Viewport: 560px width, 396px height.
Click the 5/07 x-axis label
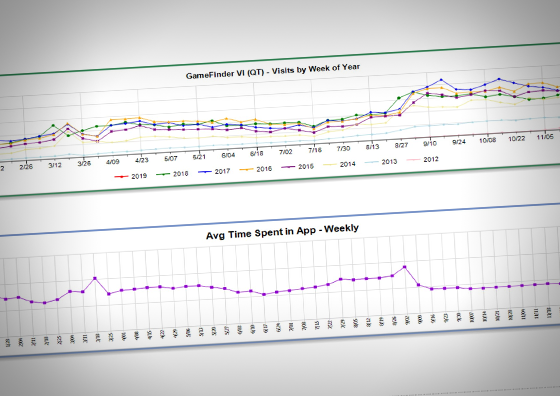(171, 158)
